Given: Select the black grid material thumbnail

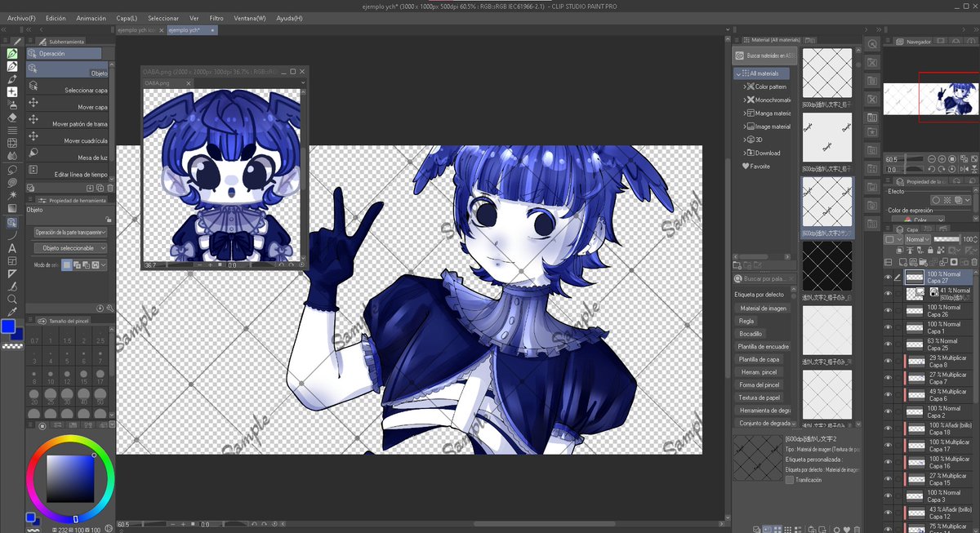Looking at the screenshot, I should (826, 265).
